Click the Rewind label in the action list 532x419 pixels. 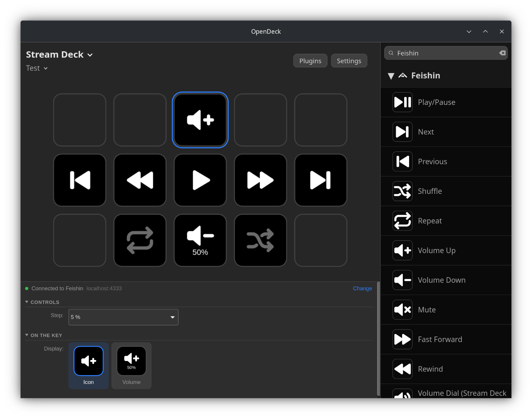pos(430,369)
